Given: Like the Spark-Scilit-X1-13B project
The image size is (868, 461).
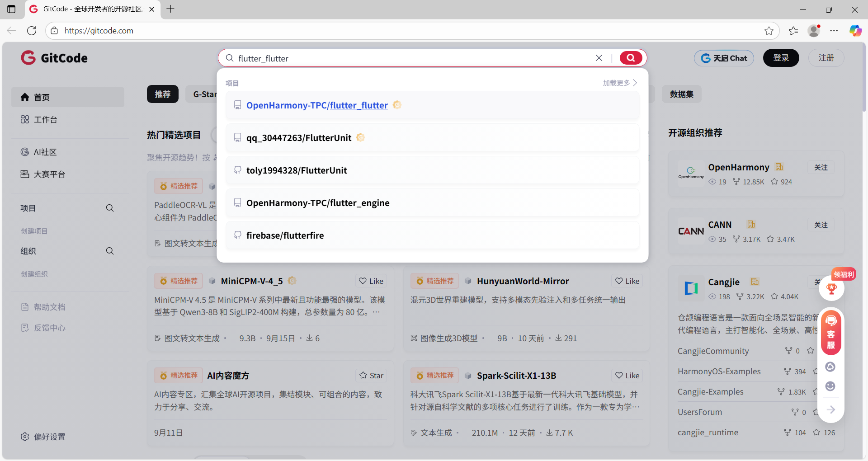Looking at the screenshot, I should click(627, 376).
